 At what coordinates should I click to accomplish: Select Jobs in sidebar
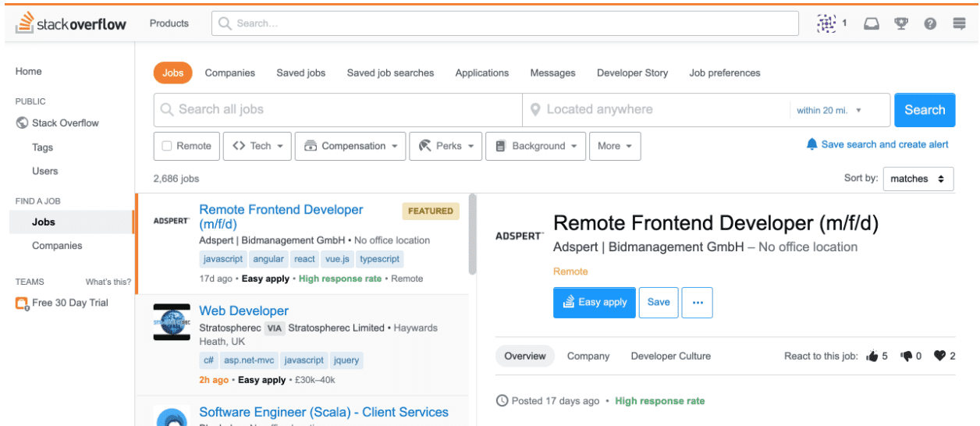coord(72,222)
